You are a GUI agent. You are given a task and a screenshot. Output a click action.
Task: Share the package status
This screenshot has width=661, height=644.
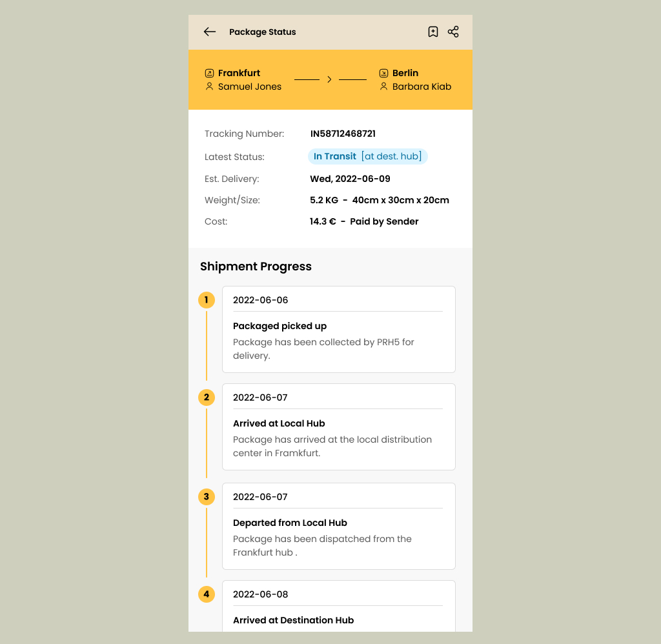coord(453,32)
